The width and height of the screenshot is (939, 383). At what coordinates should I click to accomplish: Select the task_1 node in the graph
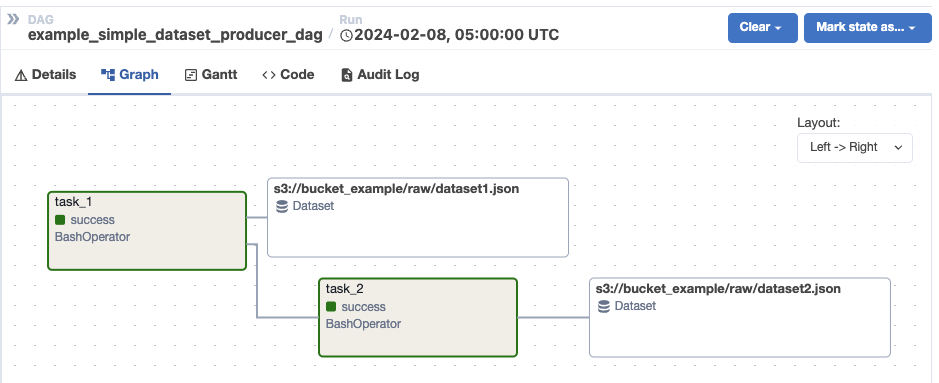point(147,230)
